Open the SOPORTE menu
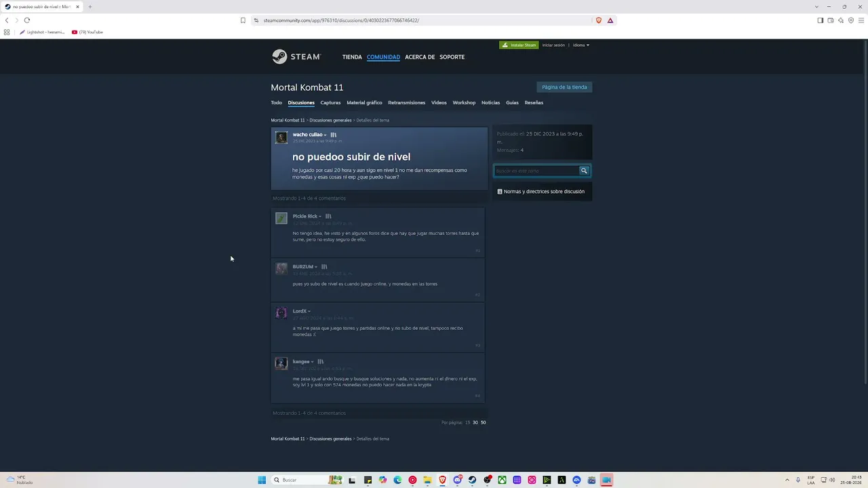Screen dimensions: 868x488 coord(452,57)
